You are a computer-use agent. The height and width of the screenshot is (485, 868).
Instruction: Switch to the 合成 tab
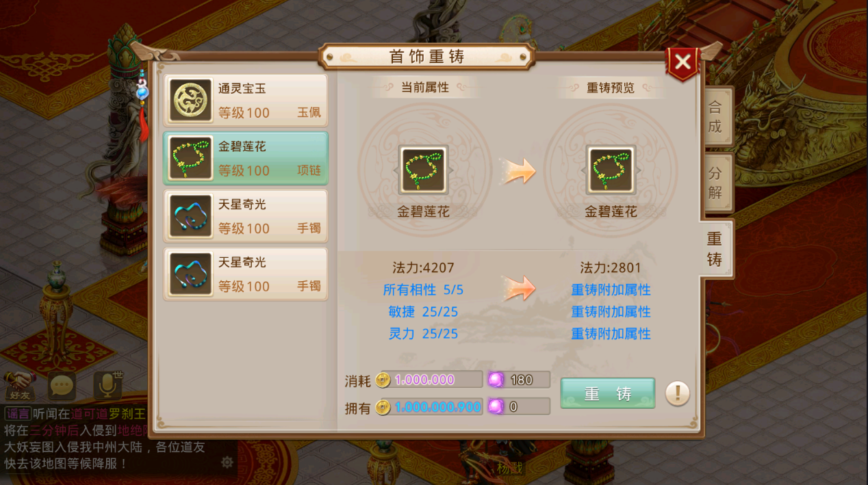point(715,116)
